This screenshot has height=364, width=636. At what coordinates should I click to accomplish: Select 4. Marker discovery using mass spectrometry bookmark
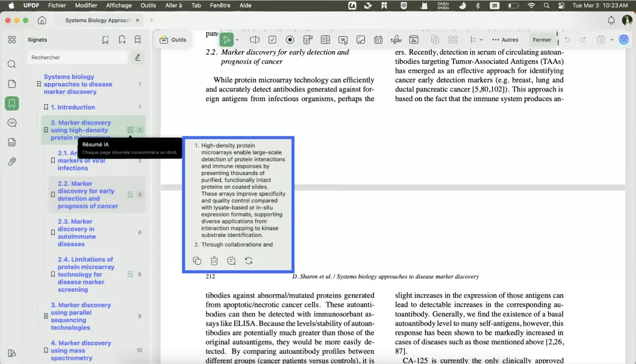click(x=80, y=350)
